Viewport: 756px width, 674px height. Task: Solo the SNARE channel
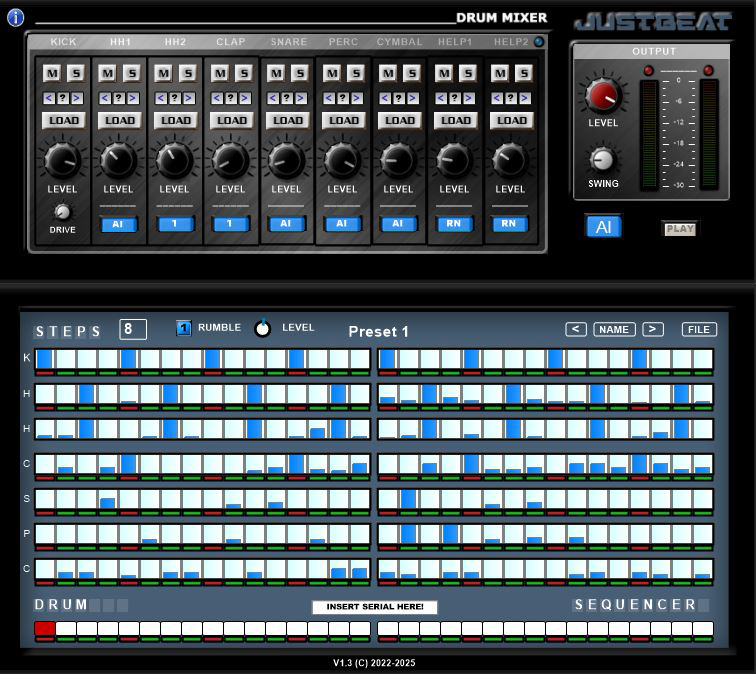pyautogui.click(x=299, y=73)
